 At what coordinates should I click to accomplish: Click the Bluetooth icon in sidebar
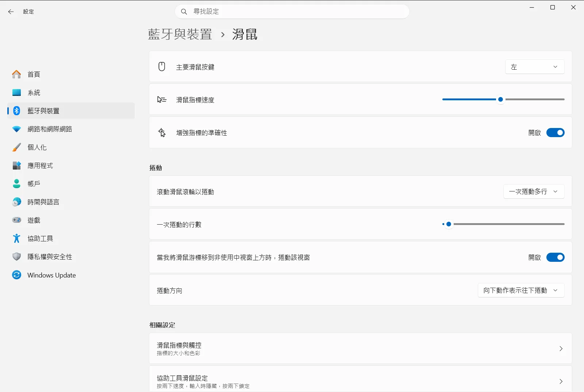(16, 111)
